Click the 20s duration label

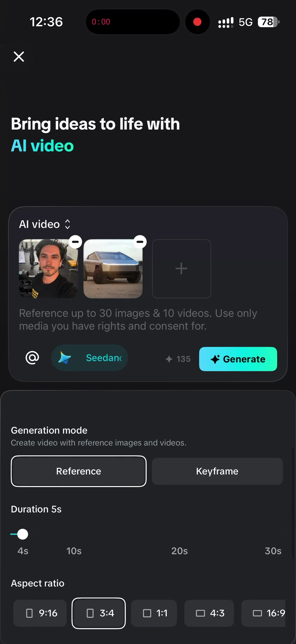point(179,551)
